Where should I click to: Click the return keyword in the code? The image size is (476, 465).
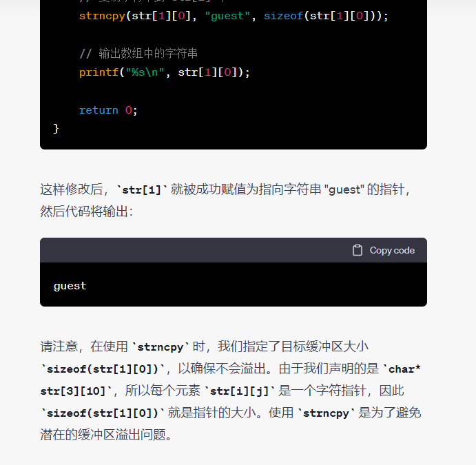tap(99, 110)
